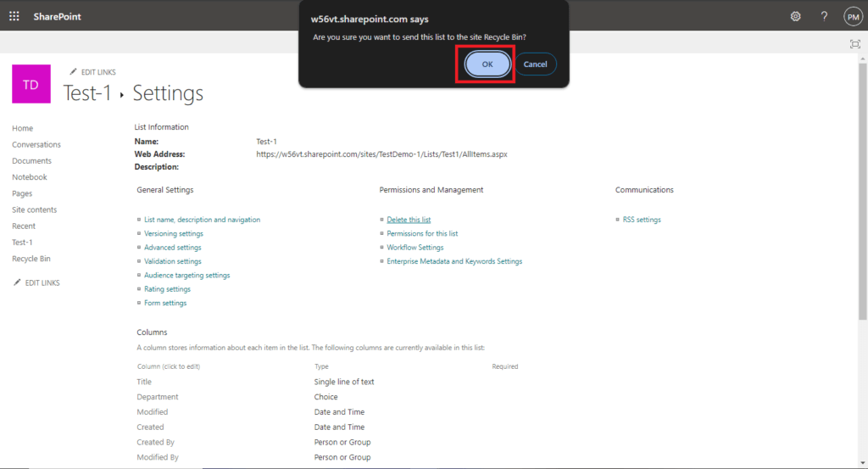Click the pencil icon beside top EDIT LINKS
The image size is (868, 469).
73,71
